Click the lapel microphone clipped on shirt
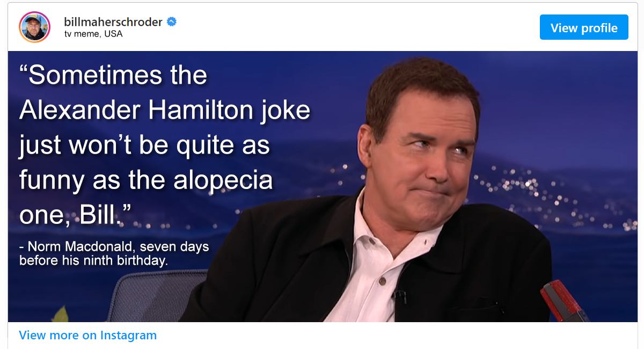Screen dimensions: 644x349 click(x=400, y=296)
